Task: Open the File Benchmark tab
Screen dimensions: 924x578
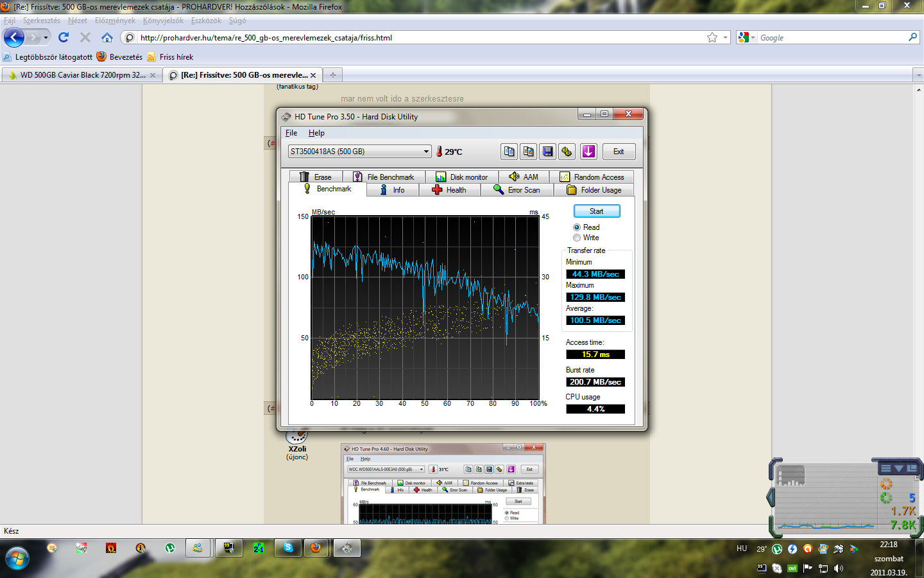Action: click(384, 177)
